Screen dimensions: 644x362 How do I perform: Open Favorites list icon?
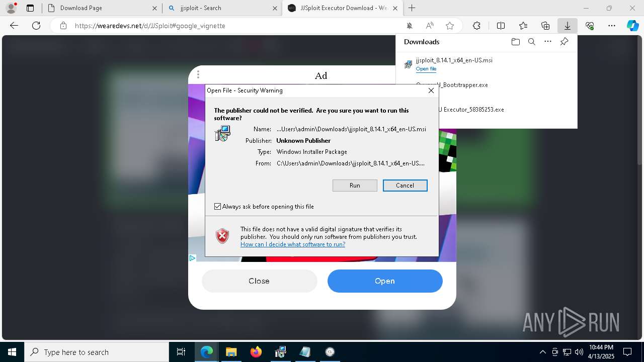coord(523,26)
